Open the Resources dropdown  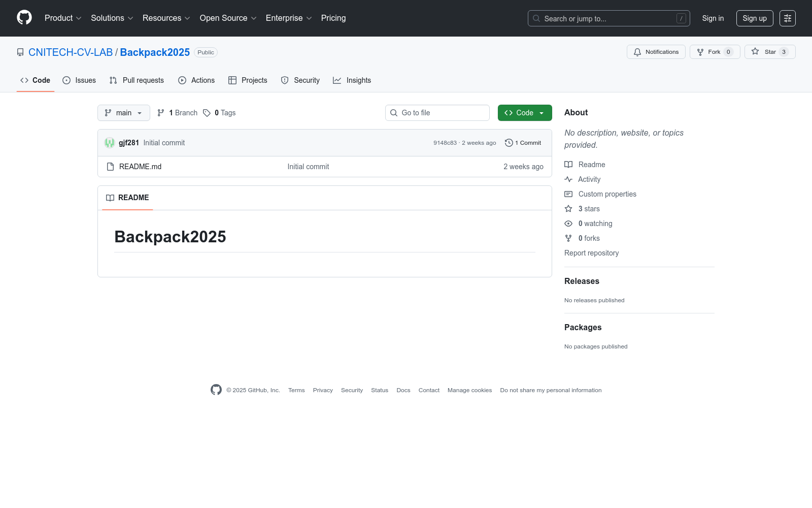point(166,18)
